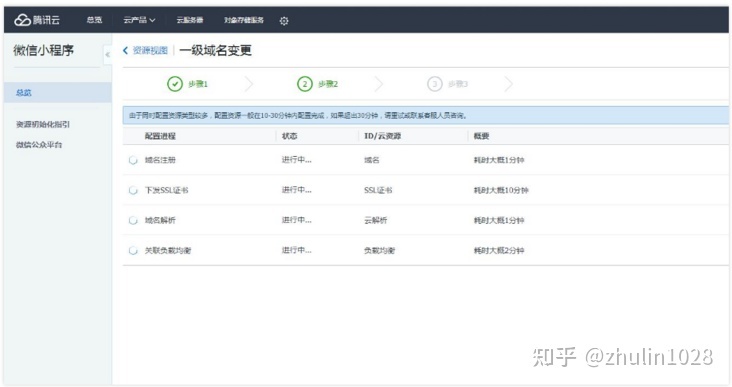Click 进行中... status in 下发SSL证书 row
732x387 pixels.
click(296, 190)
